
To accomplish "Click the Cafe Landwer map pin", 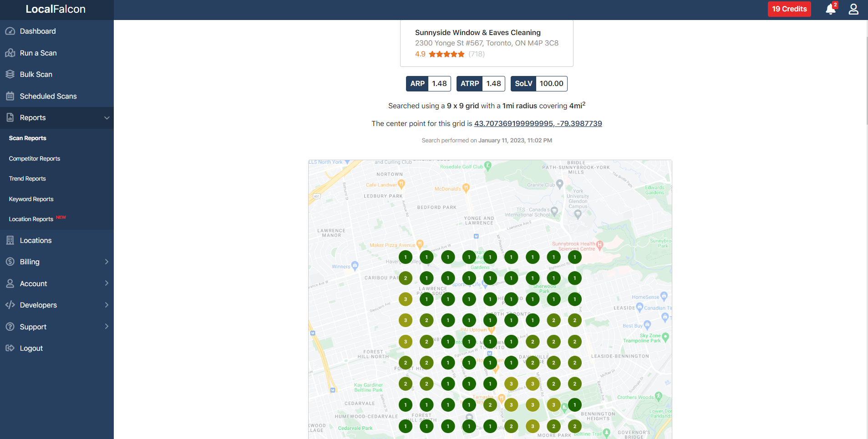I will [401, 184].
